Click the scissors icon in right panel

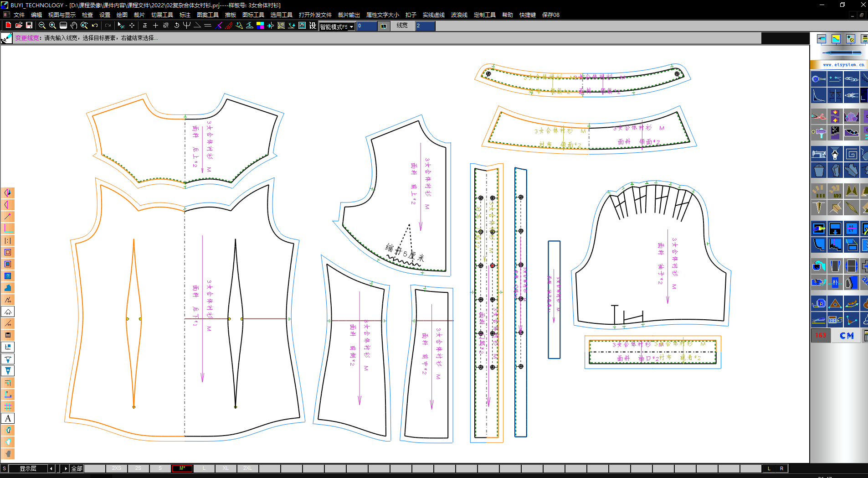click(818, 116)
